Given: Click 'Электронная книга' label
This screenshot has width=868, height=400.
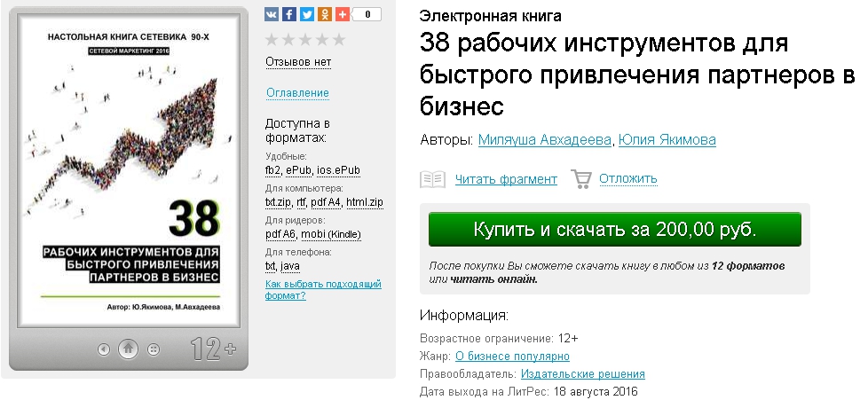Looking at the screenshot, I should point(491,16).
